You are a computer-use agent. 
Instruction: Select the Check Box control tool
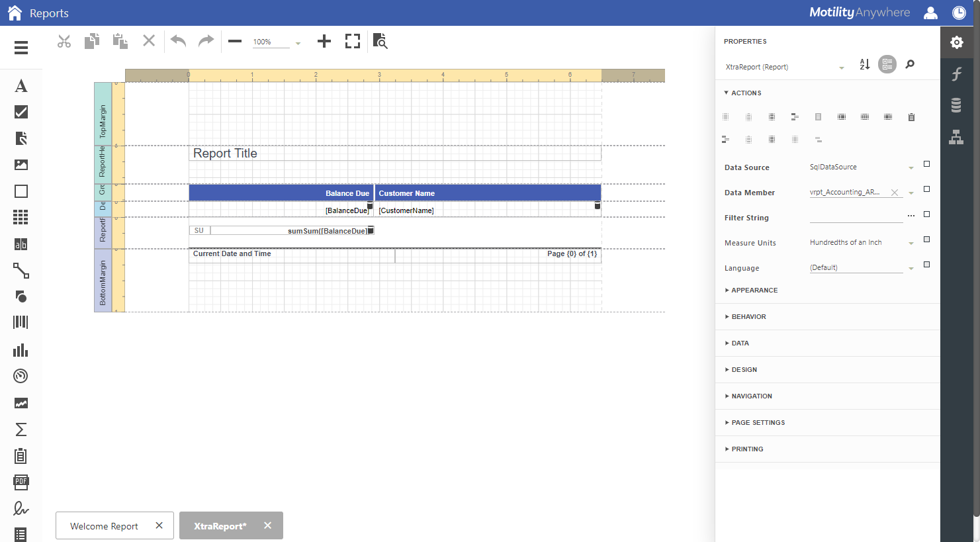pos(21,112)
